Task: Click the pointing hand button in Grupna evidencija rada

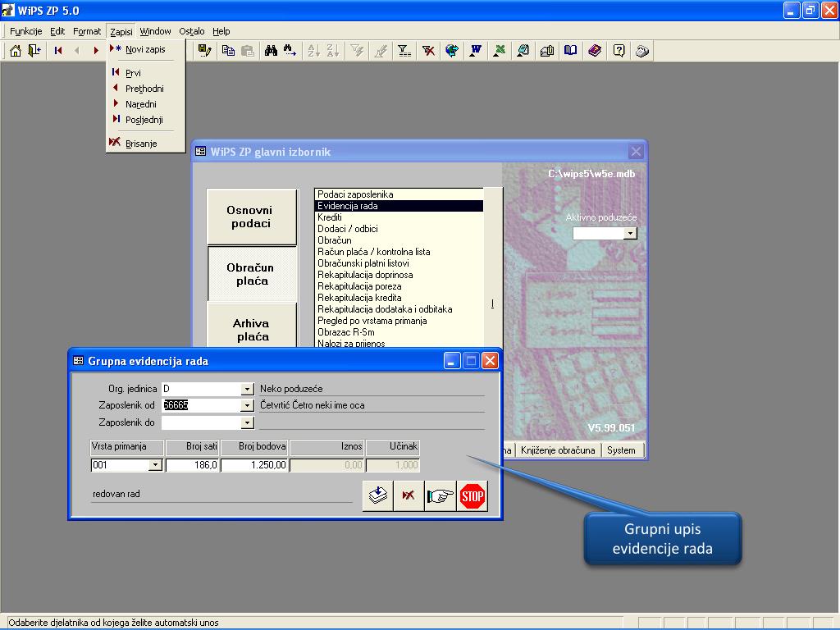Action: (441, 496)
